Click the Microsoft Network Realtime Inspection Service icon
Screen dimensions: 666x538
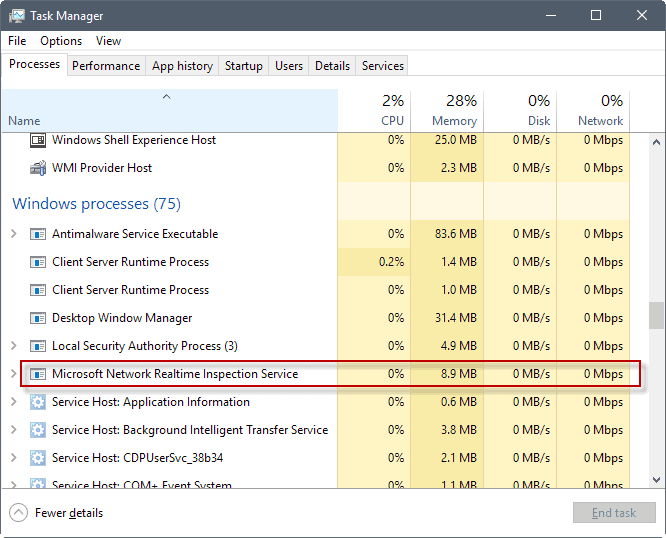pos(38,374)
